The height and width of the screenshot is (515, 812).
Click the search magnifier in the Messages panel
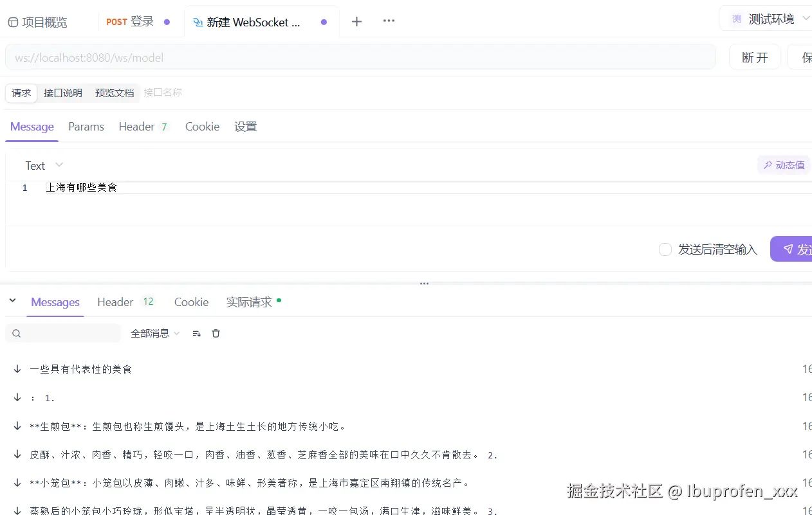click(16, 333)
